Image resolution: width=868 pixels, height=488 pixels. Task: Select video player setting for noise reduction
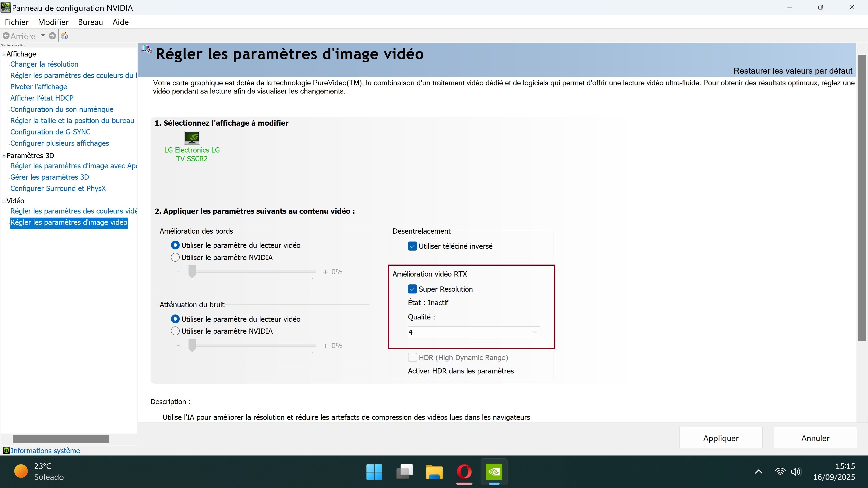tap(175, 319)
